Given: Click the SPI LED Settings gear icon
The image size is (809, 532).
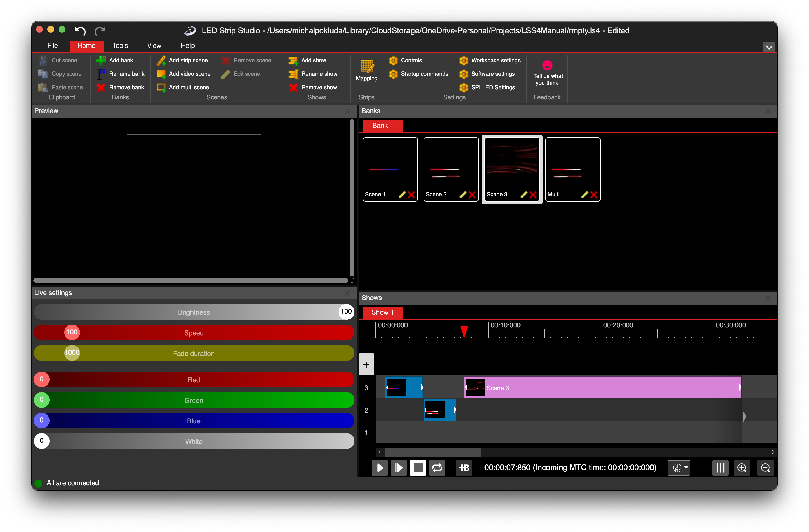Looking at the screenshot, I should [464, 87].
